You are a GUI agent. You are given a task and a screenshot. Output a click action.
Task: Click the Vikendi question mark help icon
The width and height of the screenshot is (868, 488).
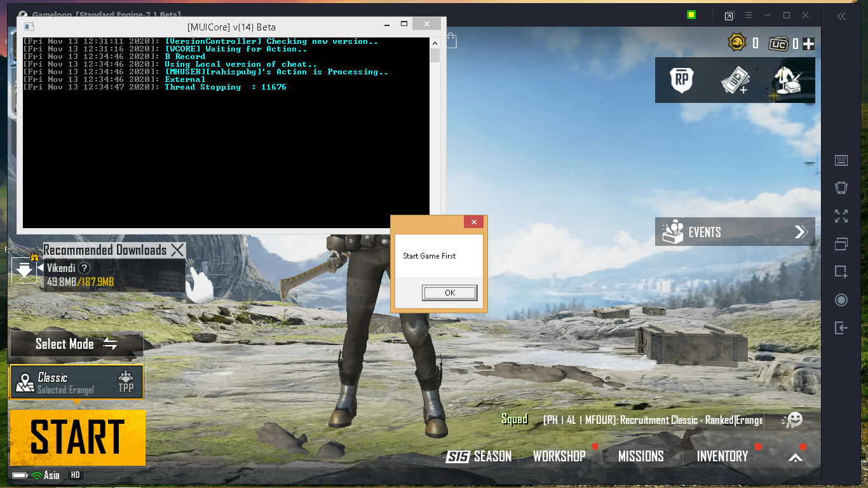click(84, 268)
